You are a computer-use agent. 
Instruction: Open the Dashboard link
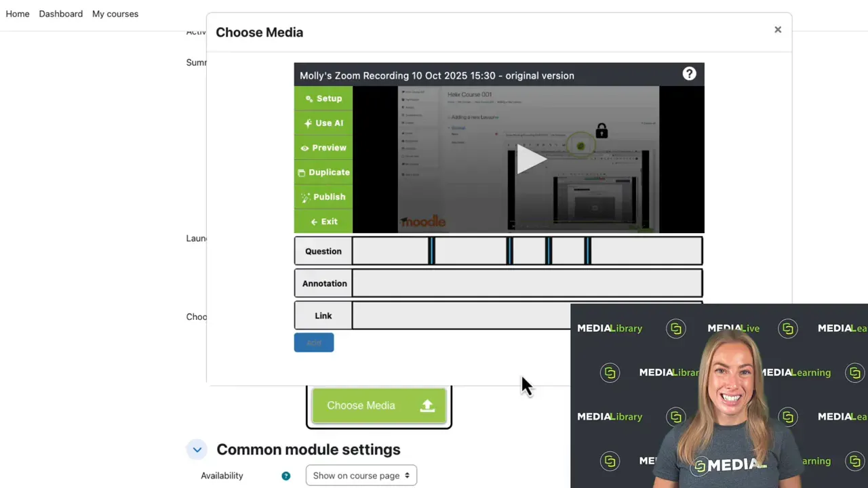coord(61,14)
